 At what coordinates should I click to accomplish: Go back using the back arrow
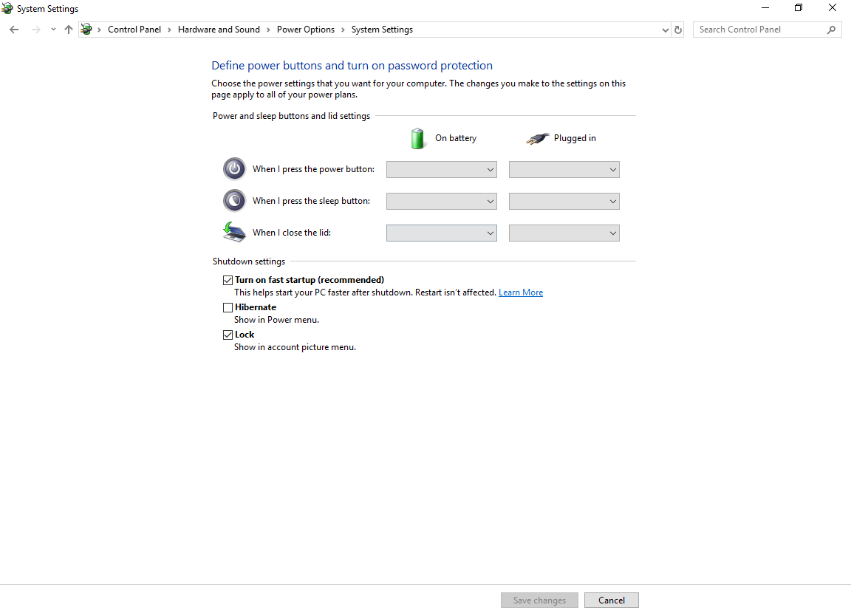click(14, 30)
